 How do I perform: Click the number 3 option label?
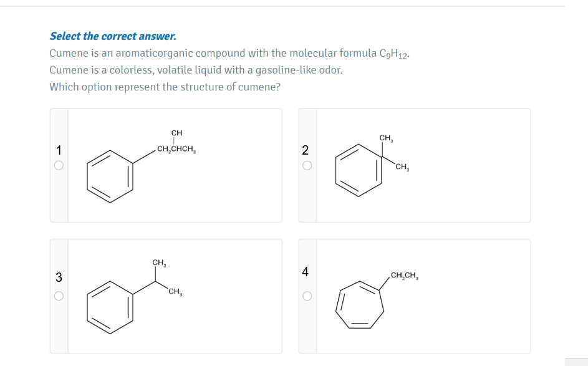pos(59,277)
